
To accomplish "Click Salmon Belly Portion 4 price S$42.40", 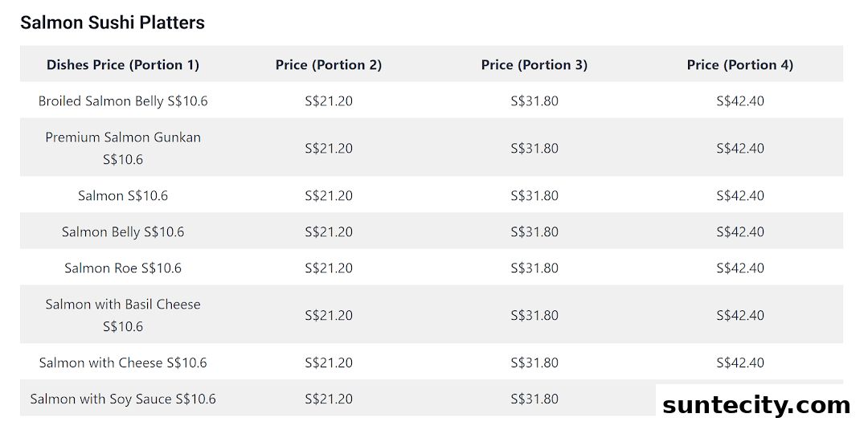I will click(740, 232).
